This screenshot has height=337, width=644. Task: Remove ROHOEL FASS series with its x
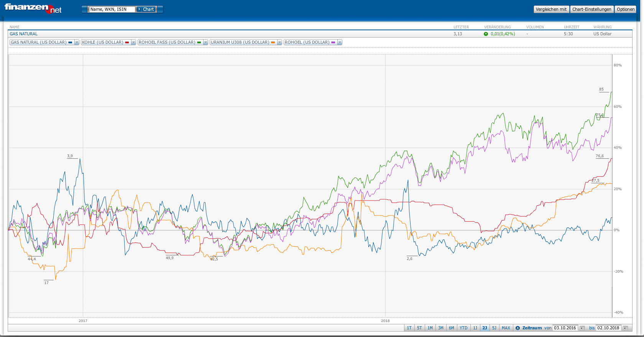point(205,42)
